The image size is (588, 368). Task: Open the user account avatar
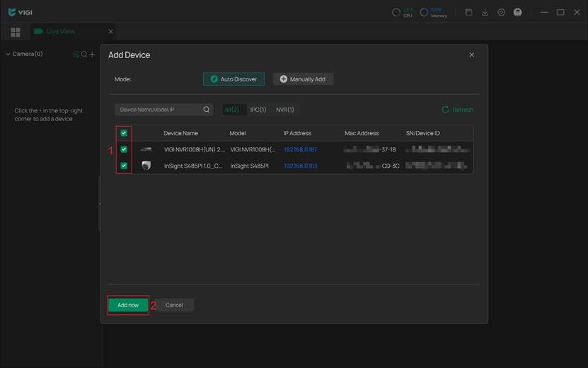[x=517, y=12]
